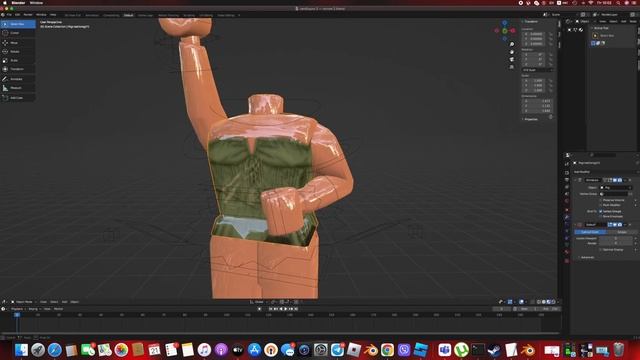640x360 pixels.
Task: Enable Preserve Volume checkbox
Action: (601, 200)
